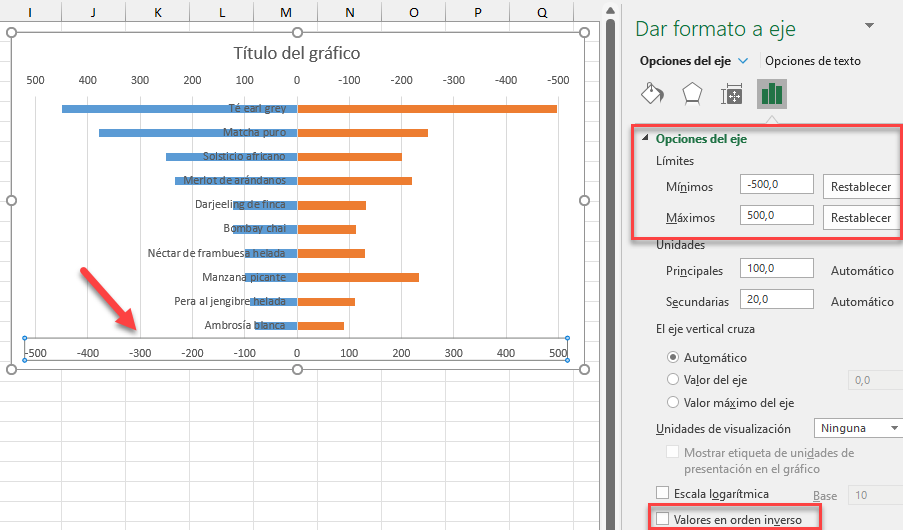Click the orange Manzana picante bar
The width and height of the screenshot is (903, 530).
358,278
